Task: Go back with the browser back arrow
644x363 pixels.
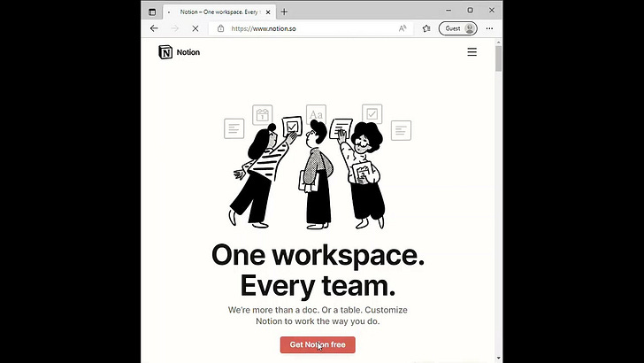Action: click(x=154, y=28)
